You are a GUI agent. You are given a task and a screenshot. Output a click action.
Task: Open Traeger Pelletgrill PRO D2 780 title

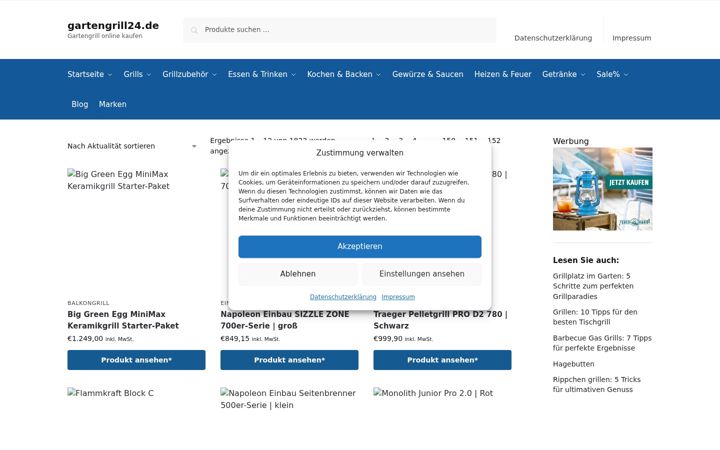[x=440, y=320]
